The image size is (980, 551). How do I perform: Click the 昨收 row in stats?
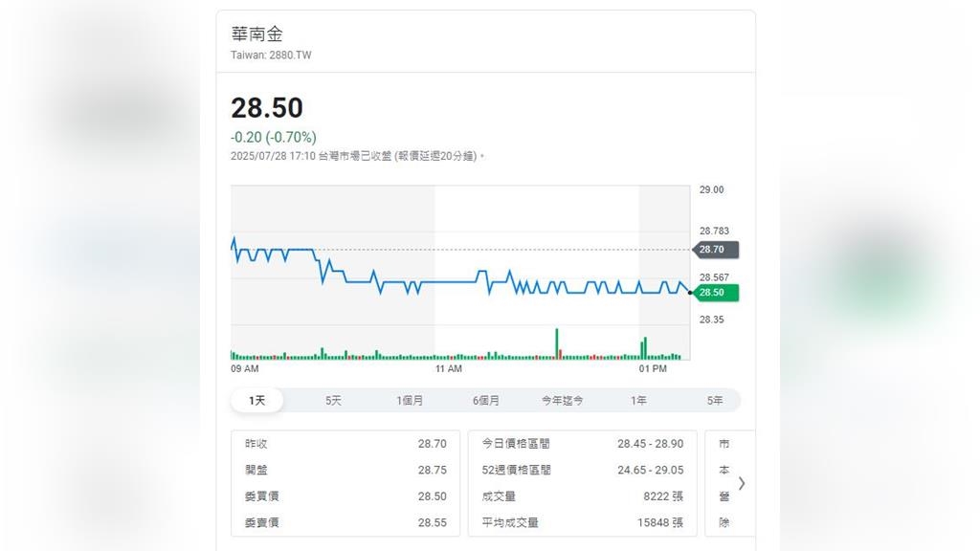(x=345, y=444)
